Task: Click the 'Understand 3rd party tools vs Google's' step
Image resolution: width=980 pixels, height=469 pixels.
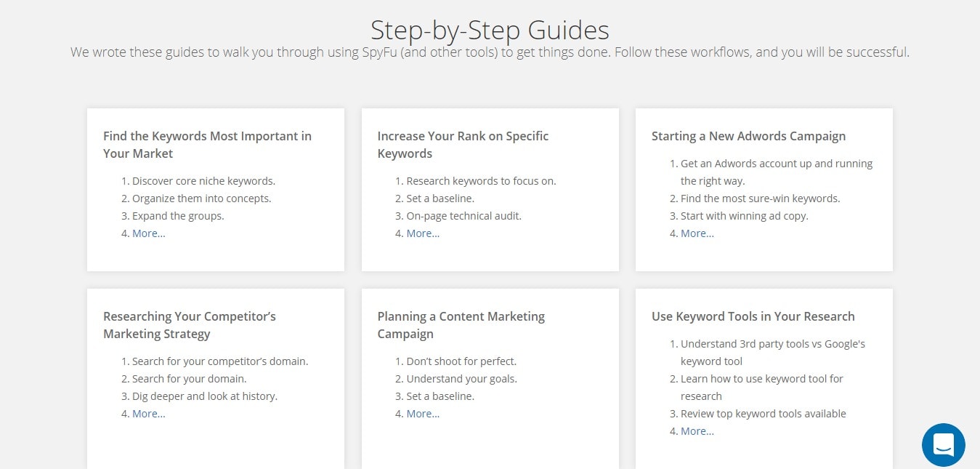Action: (773, 353)
